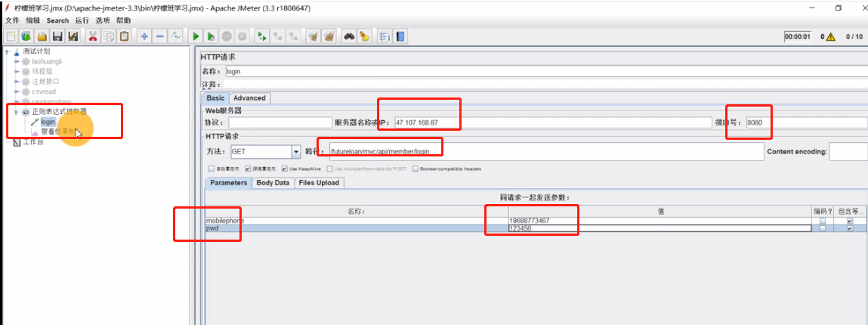
Task: Expand the laohuangli tree node
Action: coord(17,61)
